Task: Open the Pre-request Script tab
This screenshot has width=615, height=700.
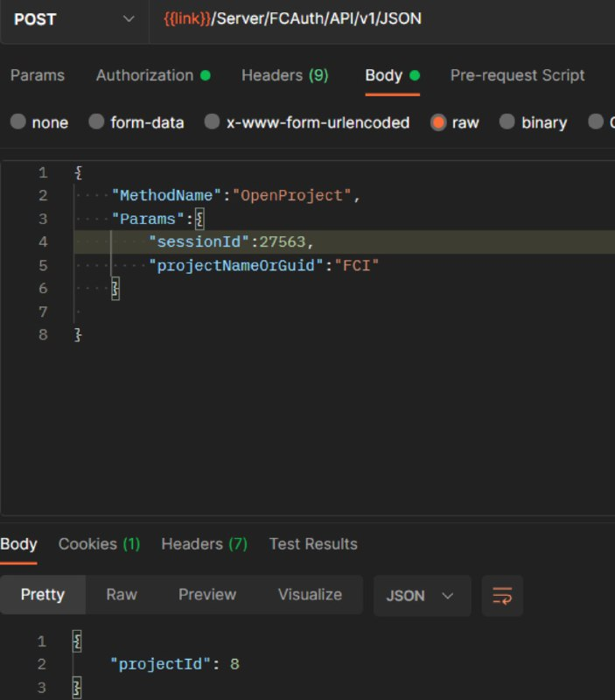Action: point(517,75)
